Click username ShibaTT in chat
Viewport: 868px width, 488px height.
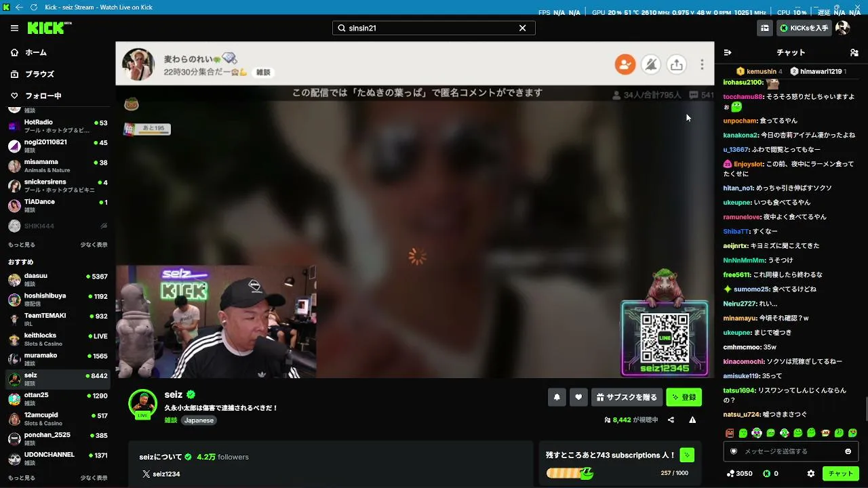[x=736, y=231]
